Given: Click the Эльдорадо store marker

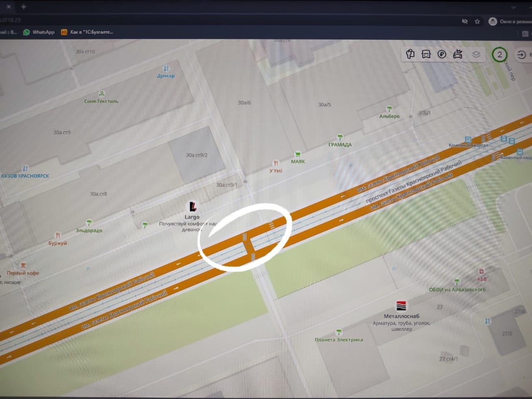Looking at the screenshot, I should (89, 224).
